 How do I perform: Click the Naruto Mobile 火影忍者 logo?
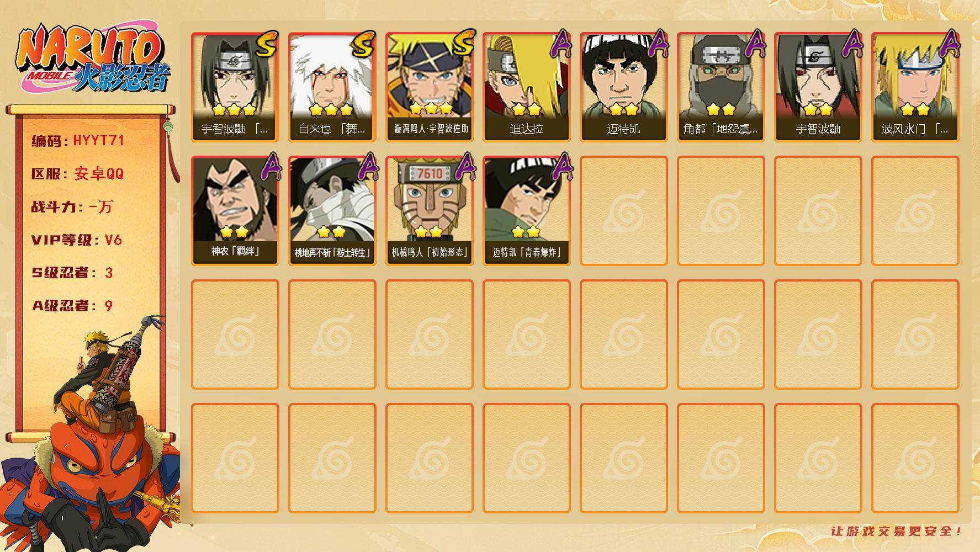tap(93, 60)
